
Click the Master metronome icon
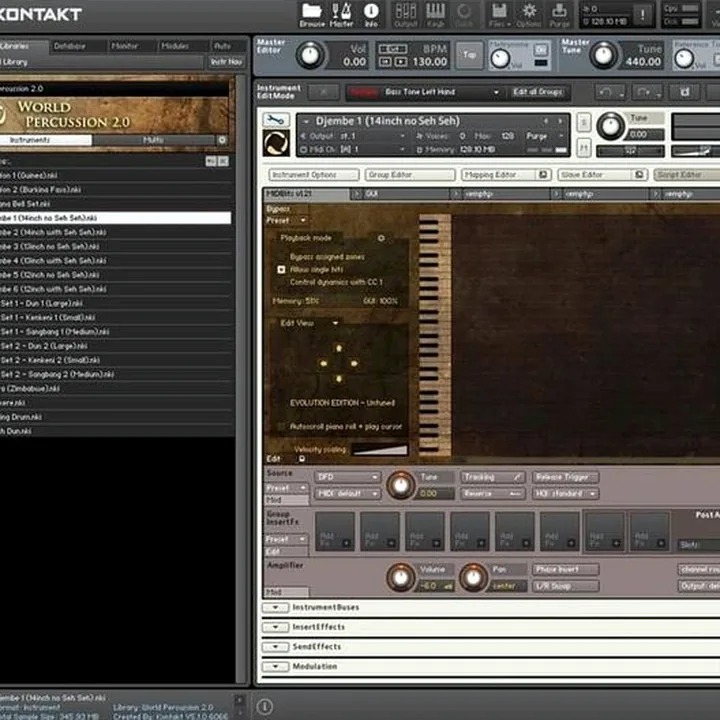[342, 15]
